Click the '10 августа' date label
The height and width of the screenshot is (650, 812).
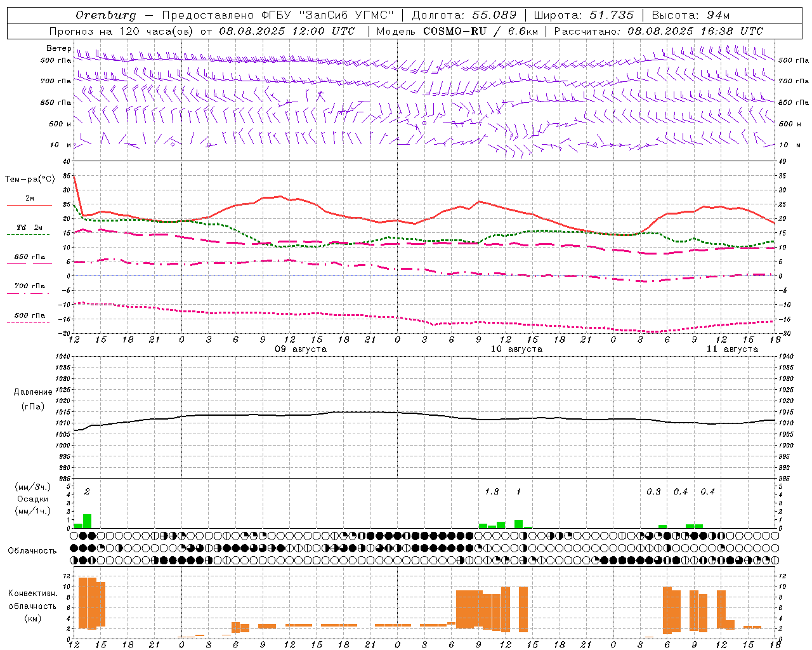(516, 349)
